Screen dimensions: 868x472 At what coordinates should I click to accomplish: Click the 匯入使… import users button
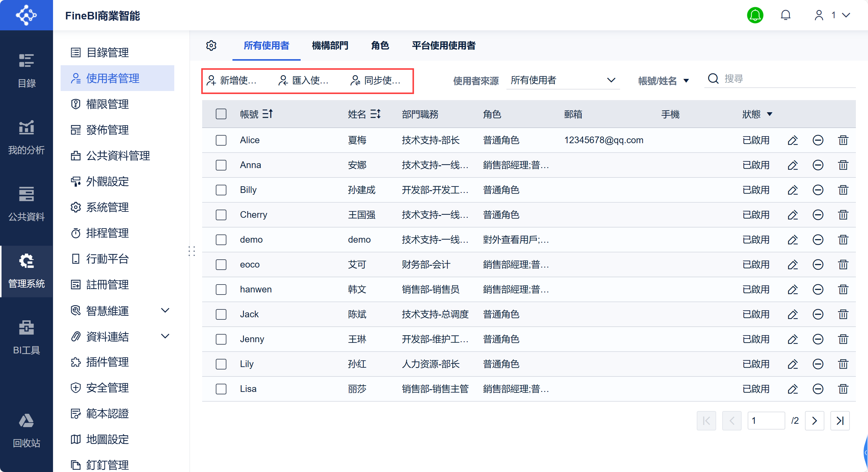[x=304, y=80]
